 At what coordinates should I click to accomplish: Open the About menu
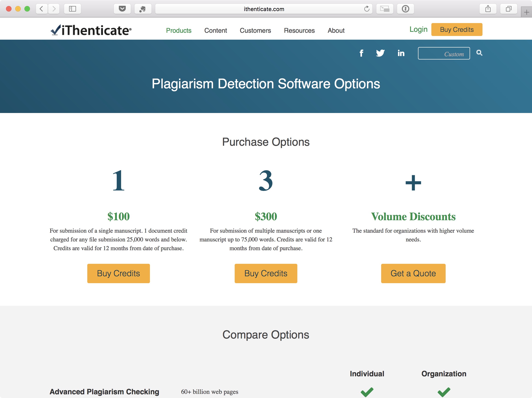click(x=336, y=31)
